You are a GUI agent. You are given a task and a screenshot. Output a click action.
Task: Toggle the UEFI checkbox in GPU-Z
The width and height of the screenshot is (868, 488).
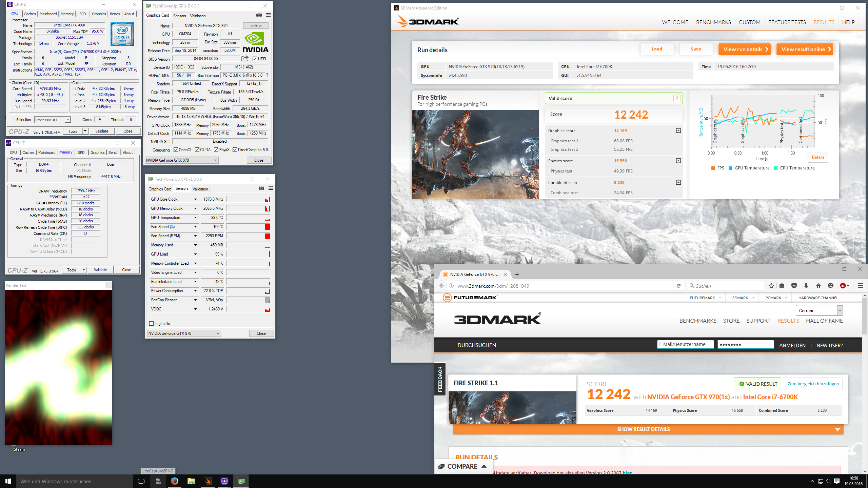coord(255,59)
